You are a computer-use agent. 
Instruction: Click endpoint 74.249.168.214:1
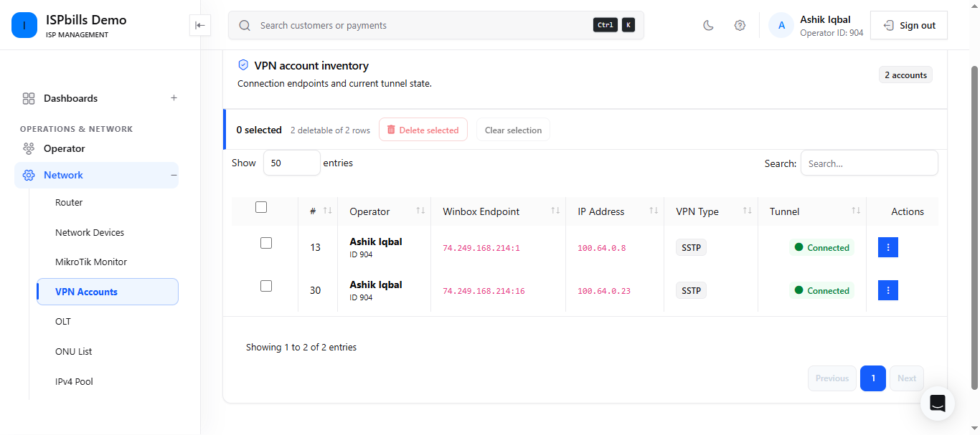481,248
